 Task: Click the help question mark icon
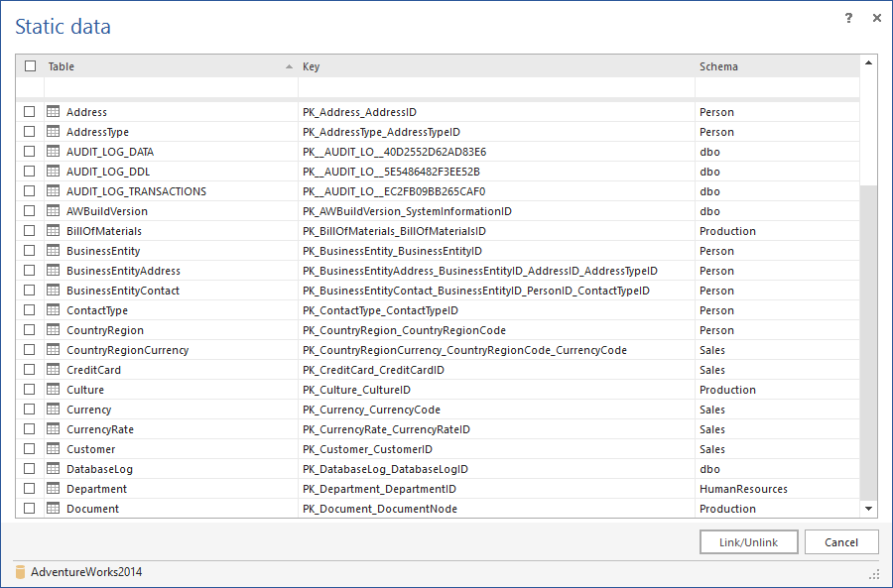(x=848, y=18)
